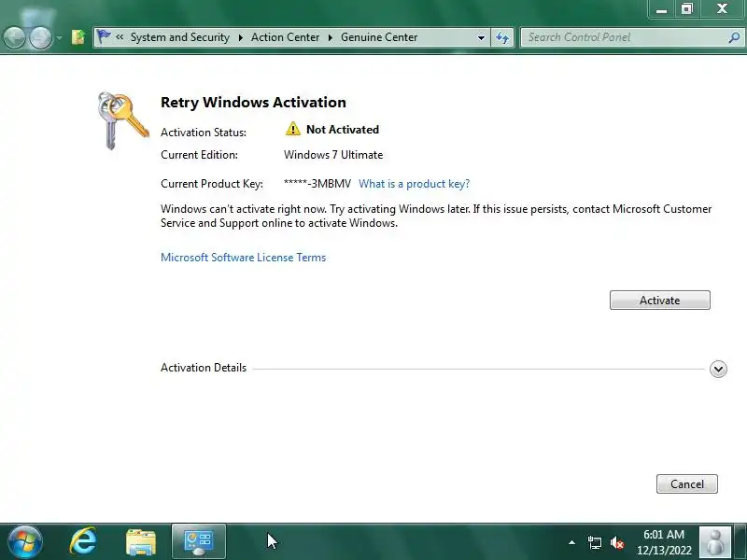Show hidden breadcrumb levels via double chevron

tap(120, 37)
